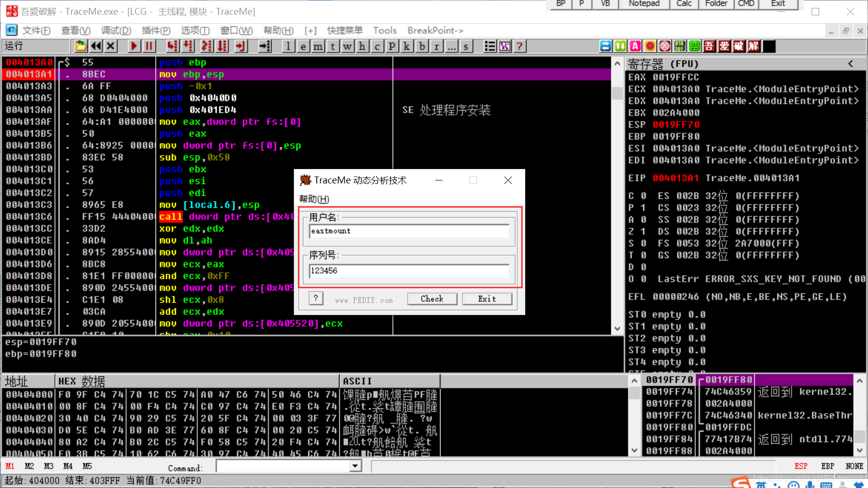Open Call stack via the 'k' button
The height and width of the screenshot is (488, 868).
click(x=407, y=46)
